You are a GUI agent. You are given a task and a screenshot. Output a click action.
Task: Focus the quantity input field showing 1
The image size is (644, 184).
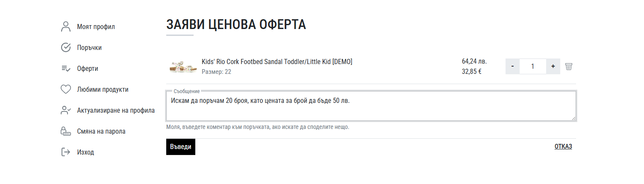click(532, 67)
